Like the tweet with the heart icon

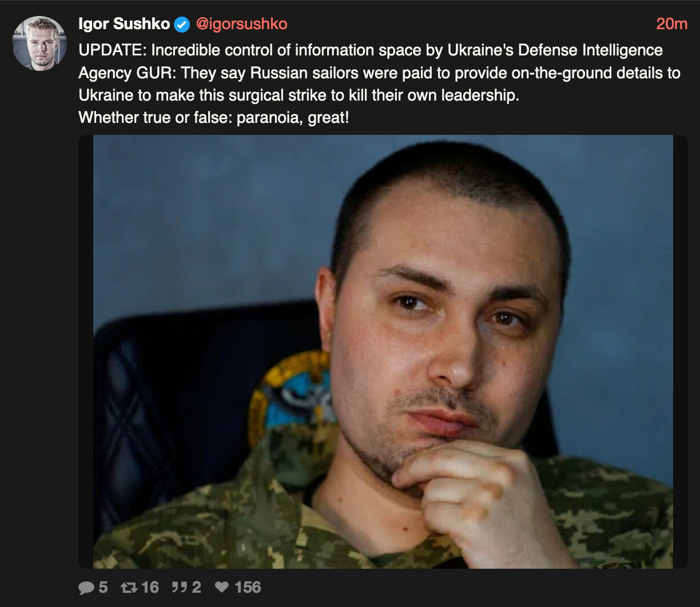point(222,588)
